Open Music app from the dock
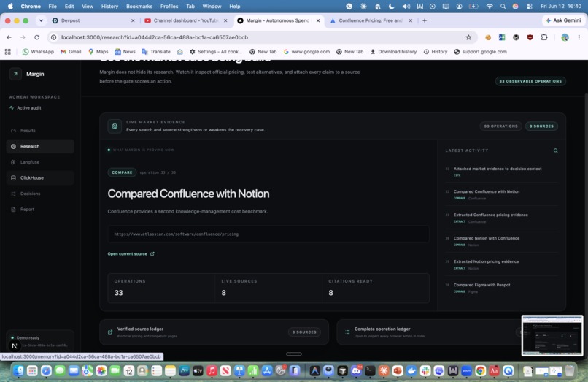The image size is (588, 382). [212, 371]
